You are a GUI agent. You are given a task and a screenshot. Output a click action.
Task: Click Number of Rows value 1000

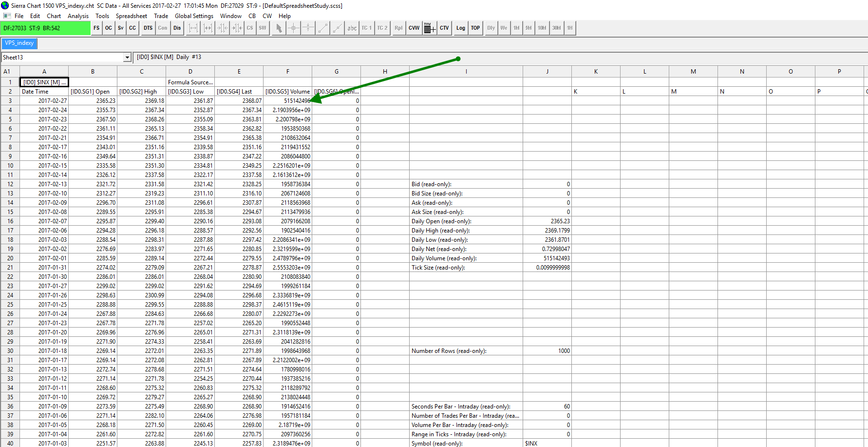tap(547, 351)
